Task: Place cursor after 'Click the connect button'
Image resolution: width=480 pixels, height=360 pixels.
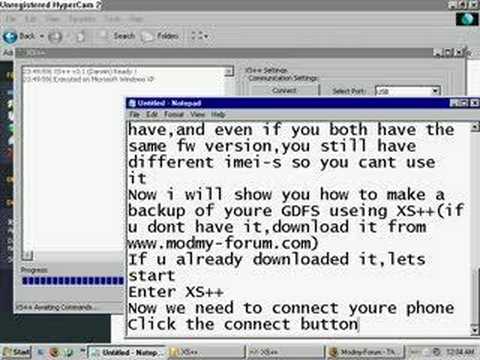Action: [359, 324]
